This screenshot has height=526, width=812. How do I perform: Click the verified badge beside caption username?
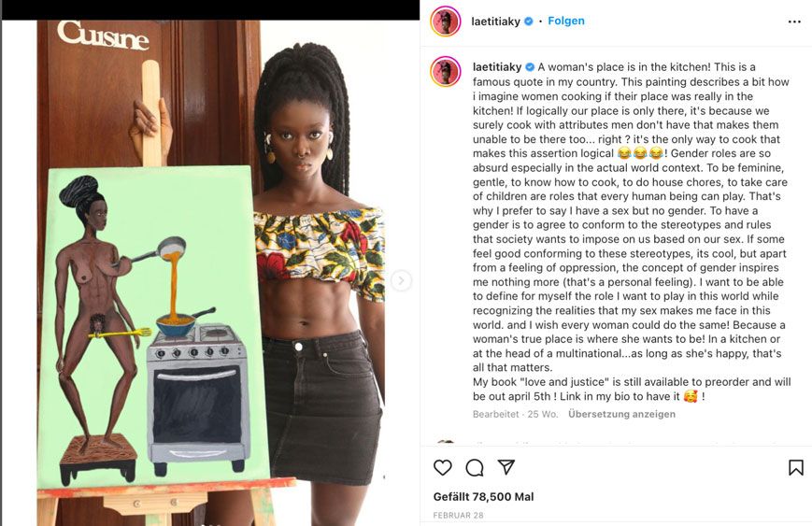pyautogui.click(x=530, y=66)
